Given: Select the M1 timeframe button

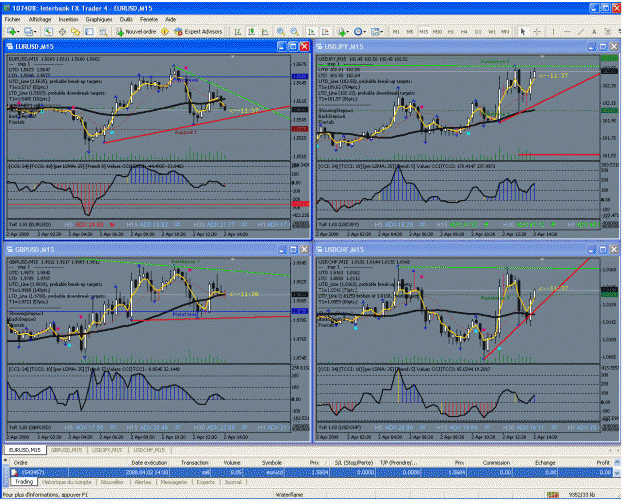Looking at the screenshot, I should click(x=396, y=31).
